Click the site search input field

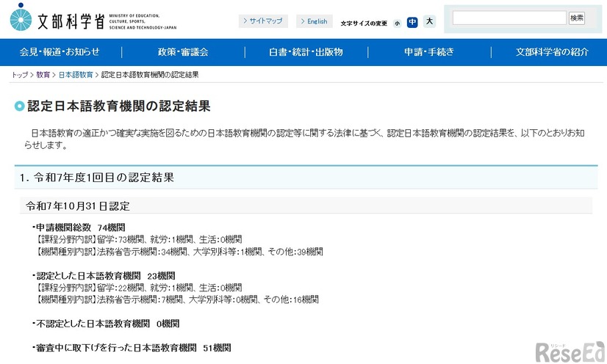509,18
